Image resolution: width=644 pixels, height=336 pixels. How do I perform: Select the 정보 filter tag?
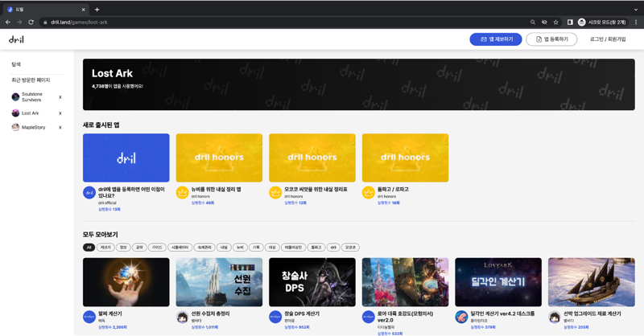pyautogui.click(x=123, y=248)
